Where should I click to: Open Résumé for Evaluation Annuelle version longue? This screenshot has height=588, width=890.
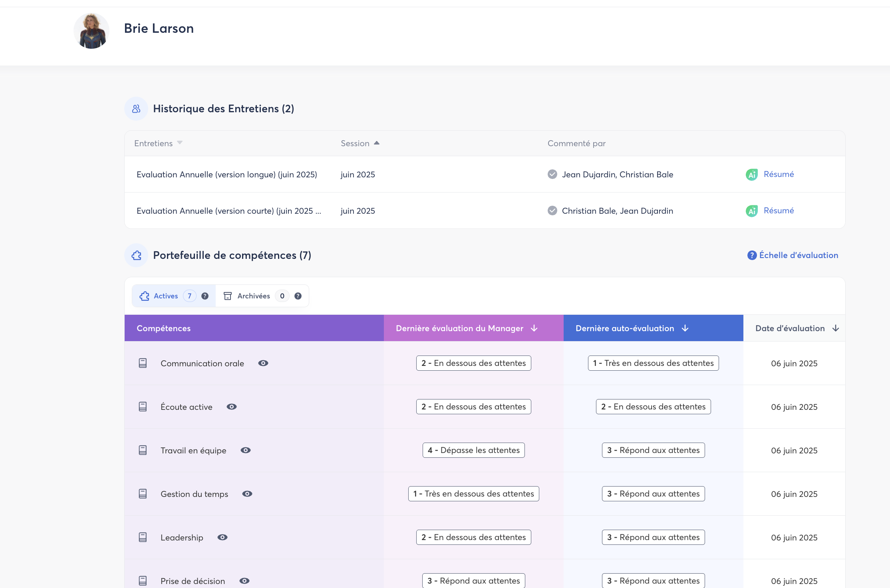point(779,174)
